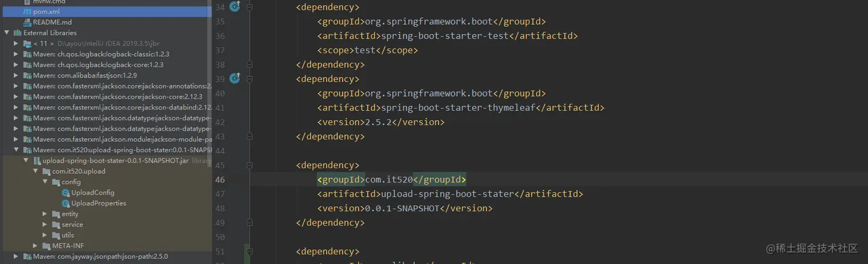The image size is (868, 264).
Task: Click the entity package folder icon
Action: pos(56,214)
